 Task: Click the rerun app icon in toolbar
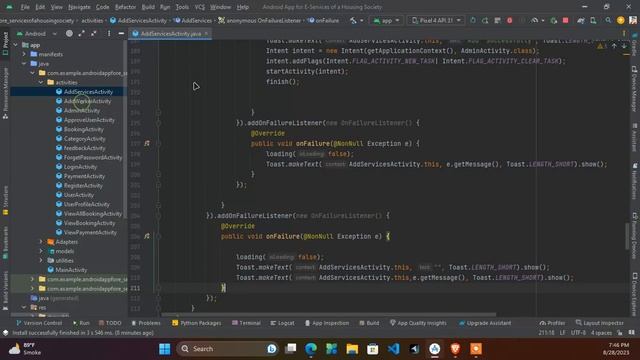click(473, 20)
